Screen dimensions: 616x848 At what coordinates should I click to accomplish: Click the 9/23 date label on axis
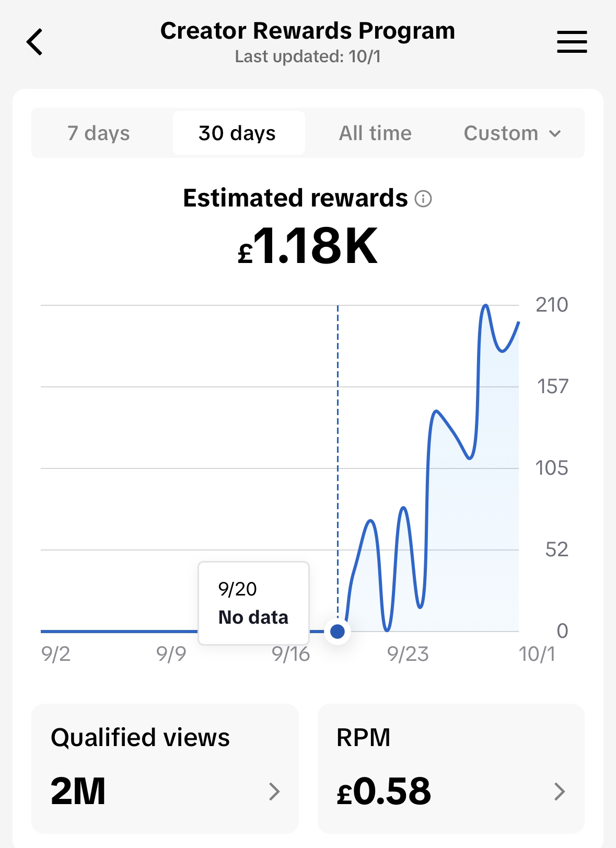tap(408, 654)
